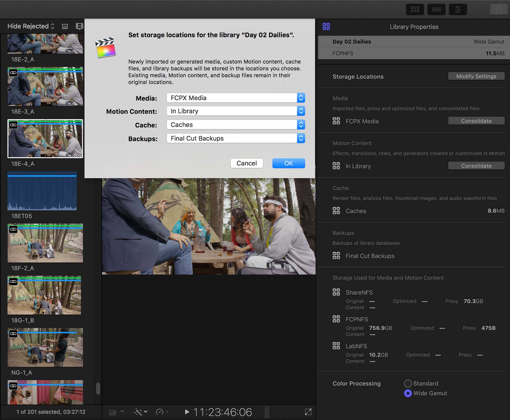The width and height of the screenshot is (510, 420).
Task: Play the viewer clip
Action: (x=187, y=412)
